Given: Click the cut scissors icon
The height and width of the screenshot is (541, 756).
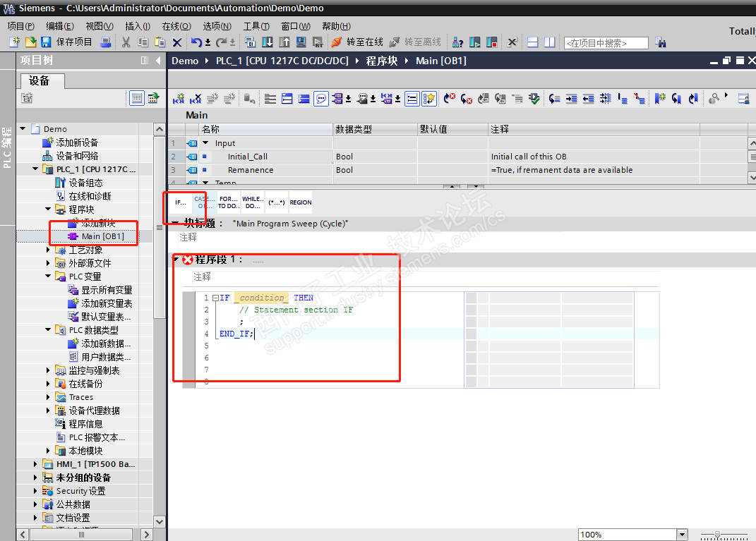Looking at the screenshot, I should tap(126, 42).
